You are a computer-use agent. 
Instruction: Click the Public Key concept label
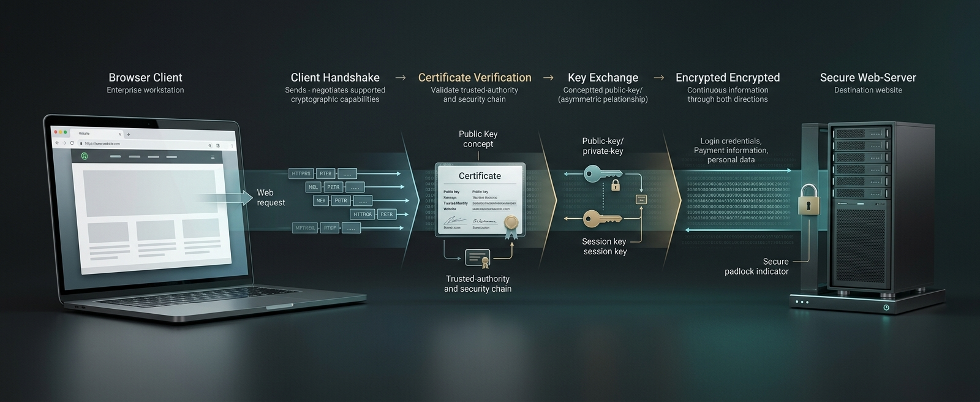tap(478, 139)
